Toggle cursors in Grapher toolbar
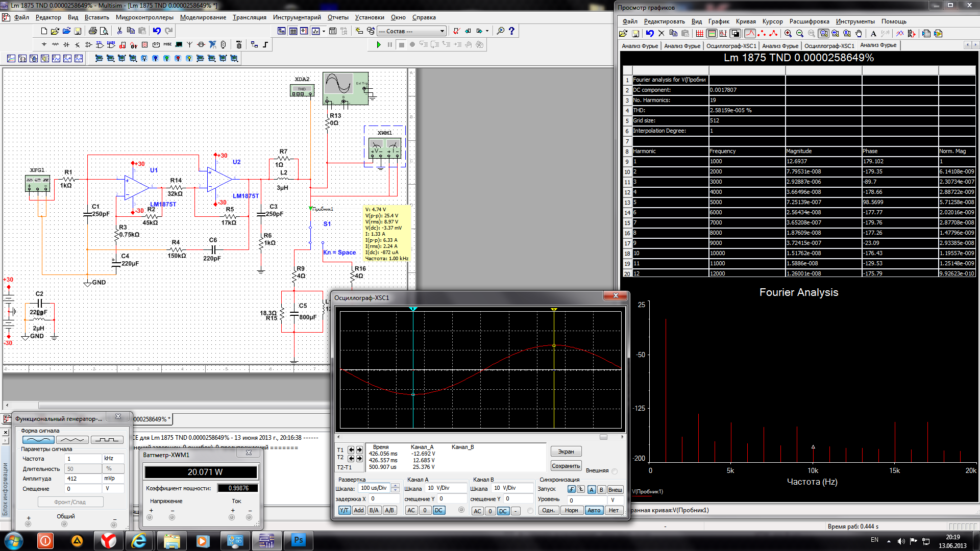980x551 pixels. click(x=723, y=34)
